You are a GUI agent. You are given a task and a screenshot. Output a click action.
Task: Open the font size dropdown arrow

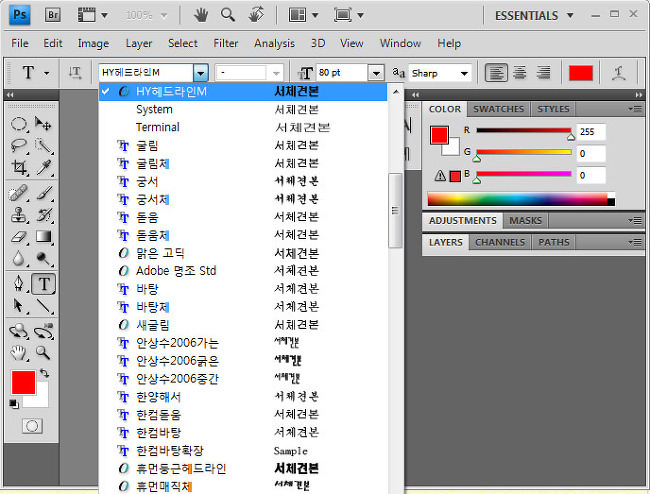pos(376,73)
